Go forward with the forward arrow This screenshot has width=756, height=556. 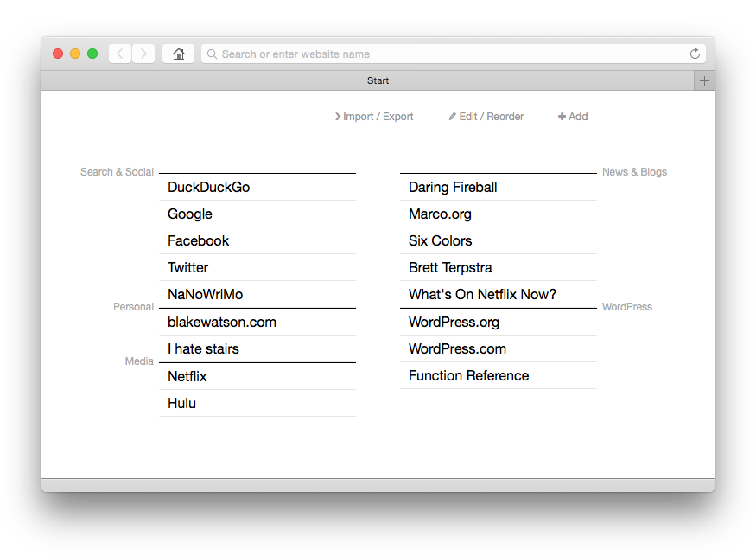143,54
